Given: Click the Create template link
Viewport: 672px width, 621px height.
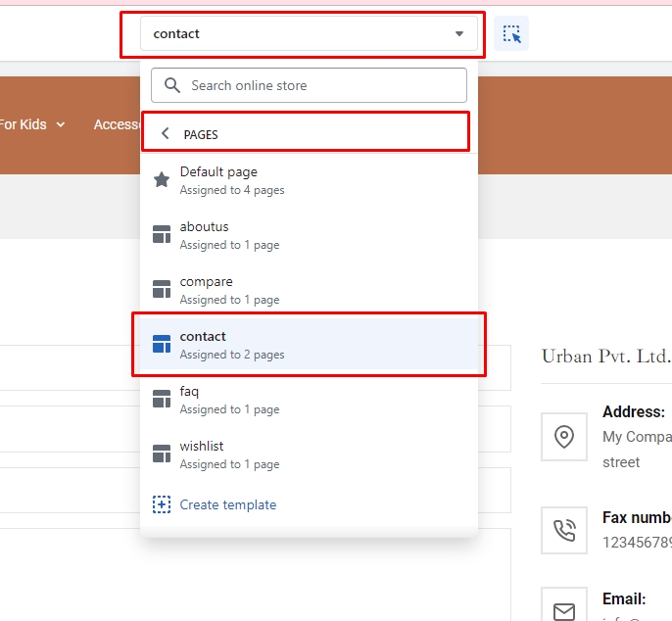Looking at the screenshot, I should tap(227, 504).
